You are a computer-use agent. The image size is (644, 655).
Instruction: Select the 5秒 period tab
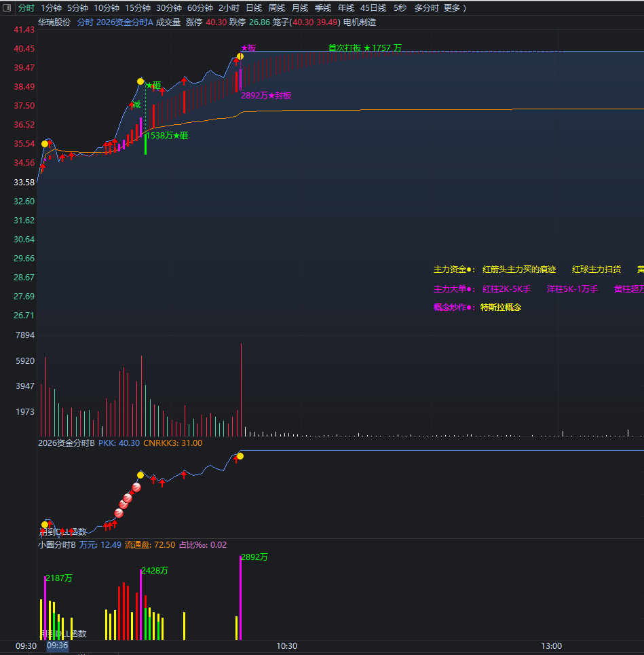pyautogui.click(x=400, y=8)
